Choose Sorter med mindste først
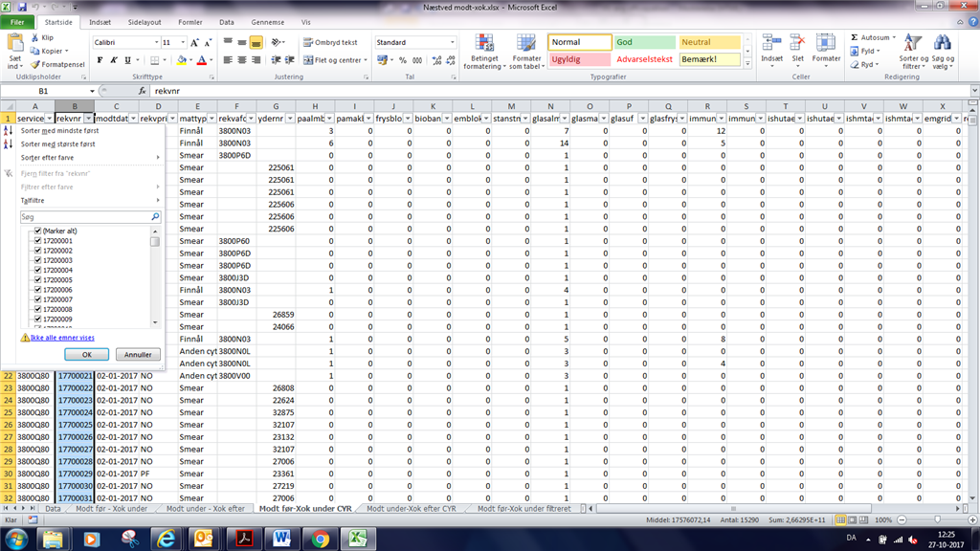This screenshot has width=980, height=551. pos(89,130)
